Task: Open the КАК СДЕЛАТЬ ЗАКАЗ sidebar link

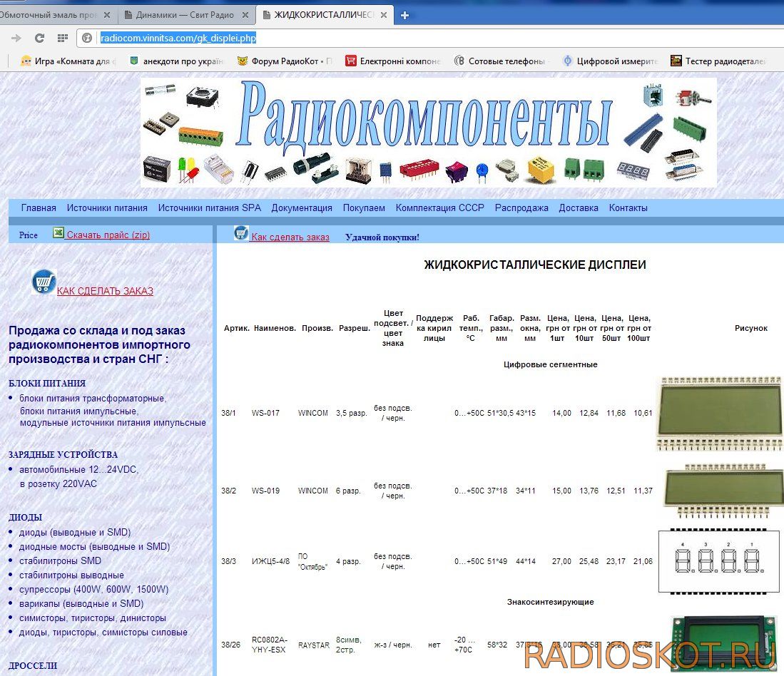Action: click(x=105, y=291)
